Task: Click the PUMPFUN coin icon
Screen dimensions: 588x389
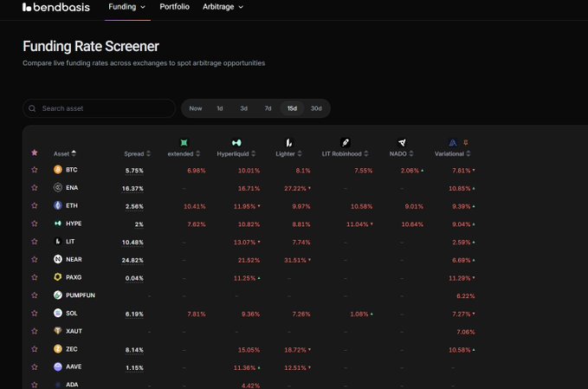Action: [x=58, y=295]
